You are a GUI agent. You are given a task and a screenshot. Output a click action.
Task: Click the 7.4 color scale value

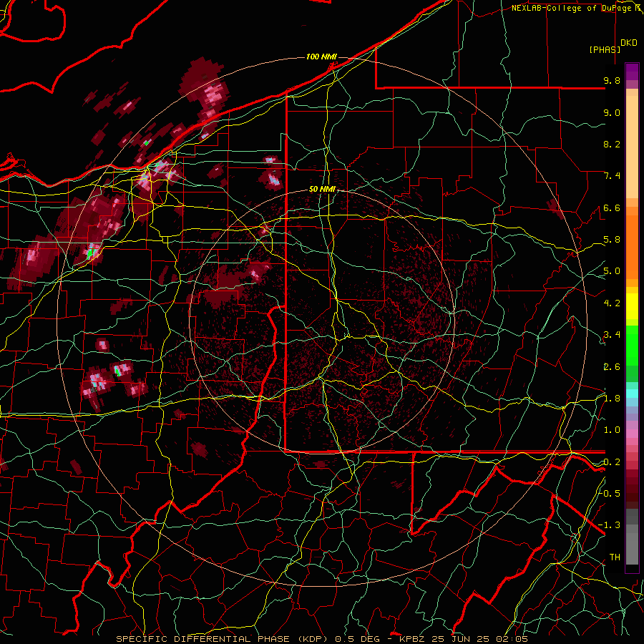click(612, 176)
